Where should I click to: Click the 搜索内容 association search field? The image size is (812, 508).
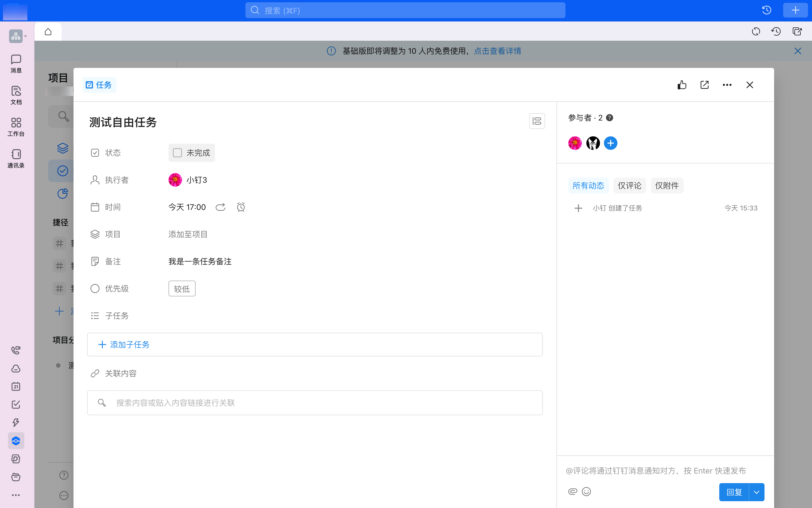(315, 402)
